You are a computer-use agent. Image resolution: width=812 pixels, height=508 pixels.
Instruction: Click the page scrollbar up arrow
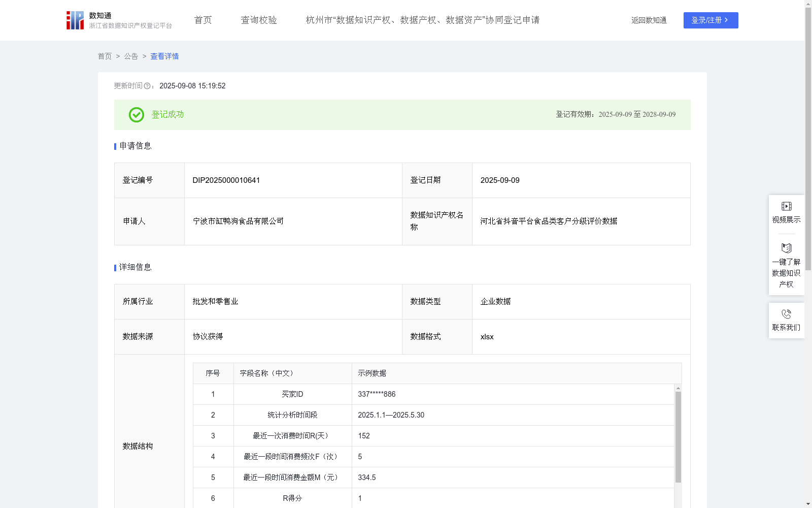pyautogui.click(x=808, y=4)
